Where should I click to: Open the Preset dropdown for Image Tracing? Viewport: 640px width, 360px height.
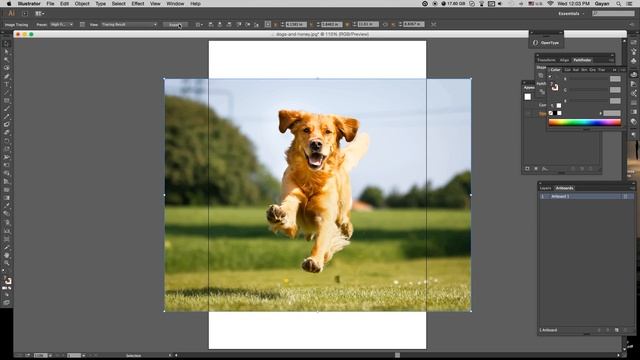(62, 24)
